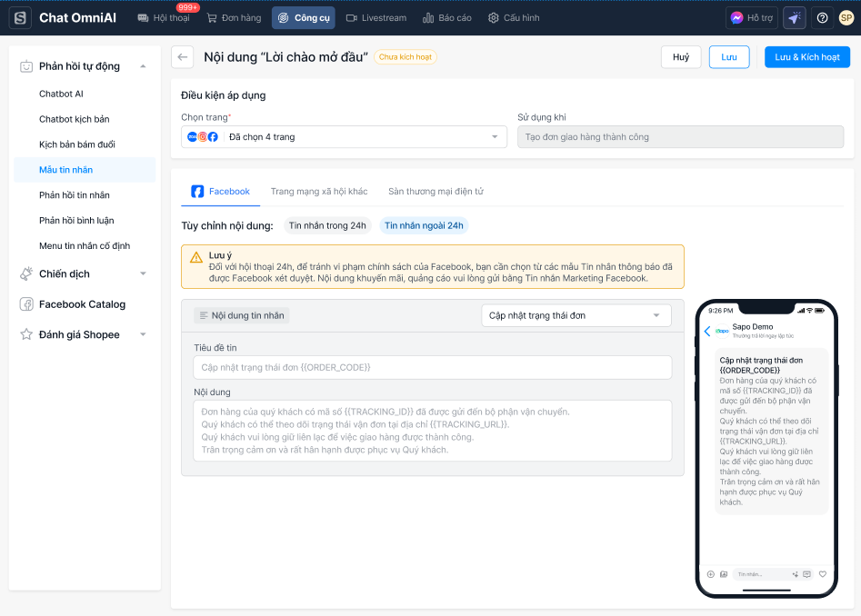Click the Lưu ý warning triangle icon
The width and height of the screenshot is (861, 616).
click(x=196, y=257)
